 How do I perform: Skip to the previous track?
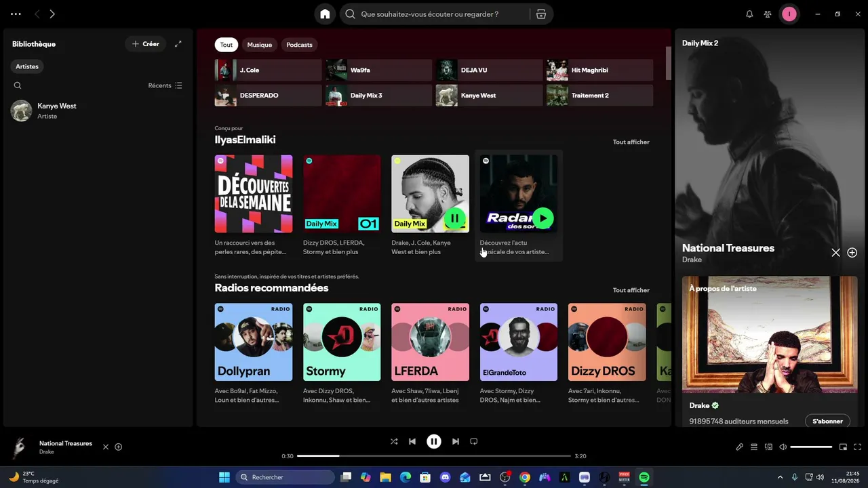click(412, 441)
